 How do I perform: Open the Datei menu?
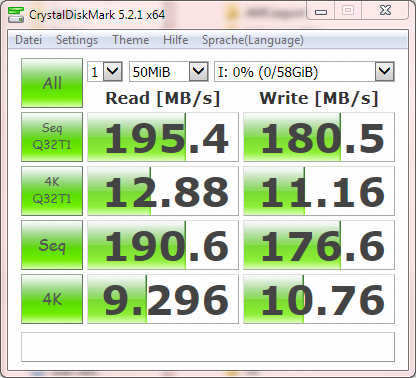29,40
